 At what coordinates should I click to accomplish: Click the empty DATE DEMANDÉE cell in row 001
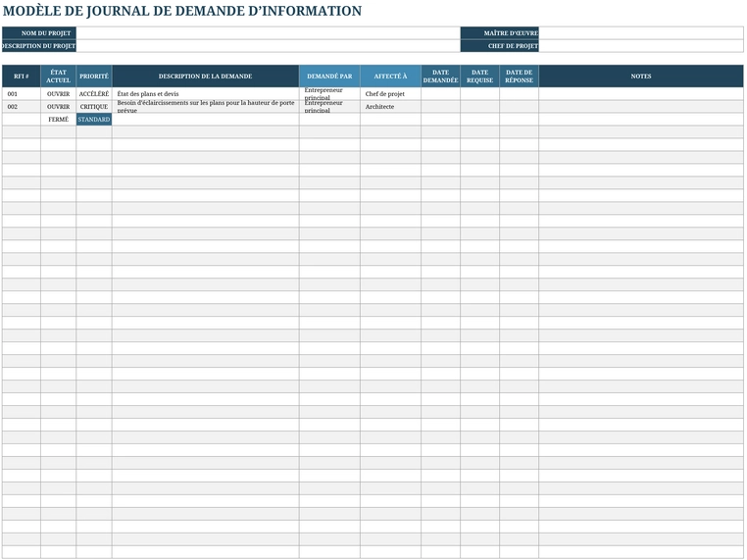441,94
